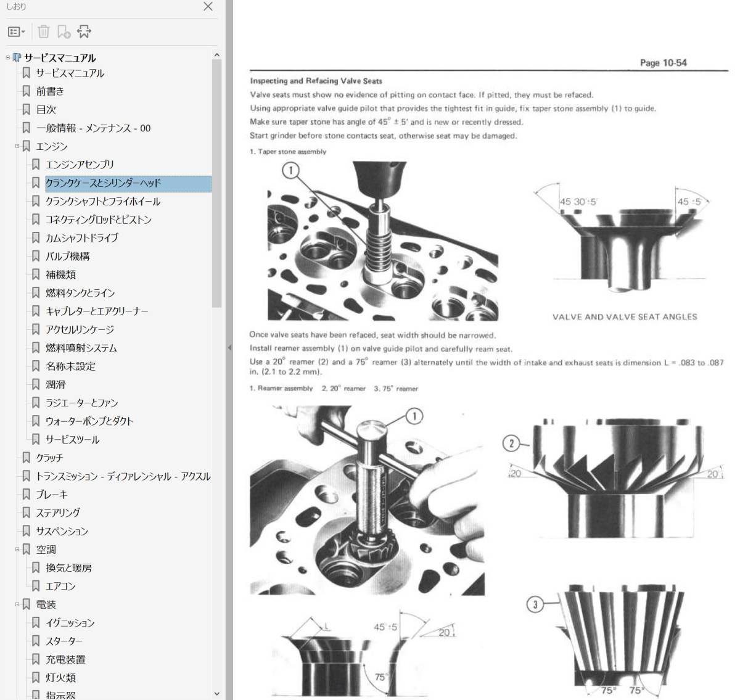Go to エンジンアセンブリ bookmark
This screenshot has height=700, width=740.
pyautogui.click(x=80, y=165)
